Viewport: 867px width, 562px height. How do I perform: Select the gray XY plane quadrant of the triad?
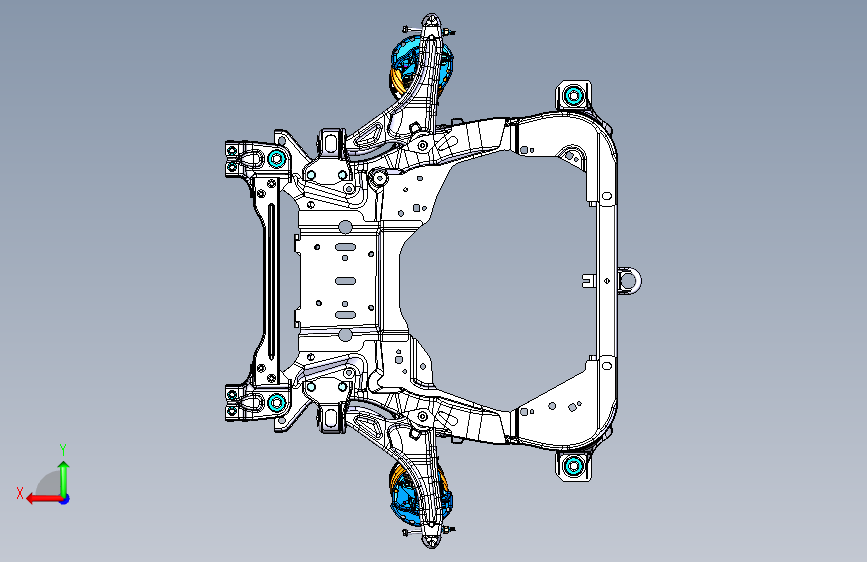49,483
